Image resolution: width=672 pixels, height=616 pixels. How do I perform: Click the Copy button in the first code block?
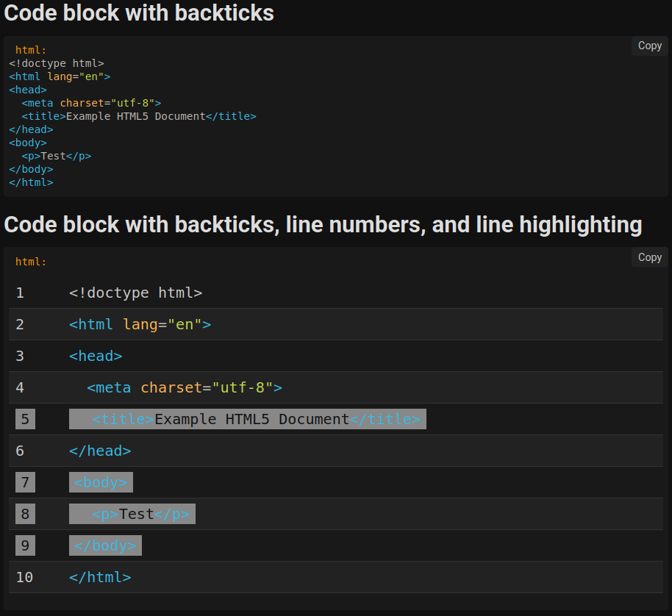click(x=649, y=46)
